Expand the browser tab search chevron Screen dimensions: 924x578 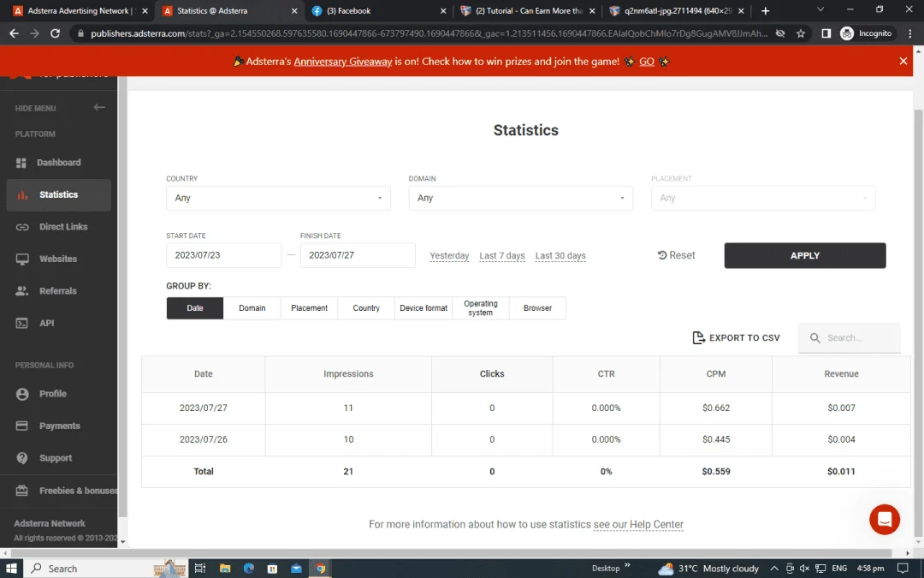[x=820, y=10]
